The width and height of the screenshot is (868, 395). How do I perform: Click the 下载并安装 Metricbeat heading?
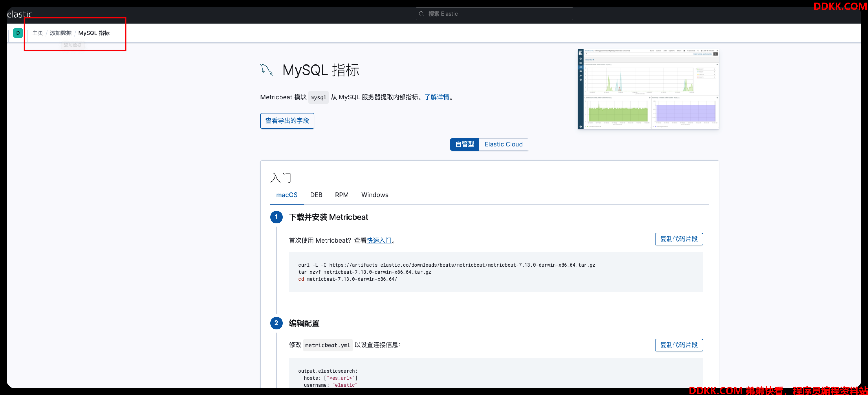[x=329, y=217]
